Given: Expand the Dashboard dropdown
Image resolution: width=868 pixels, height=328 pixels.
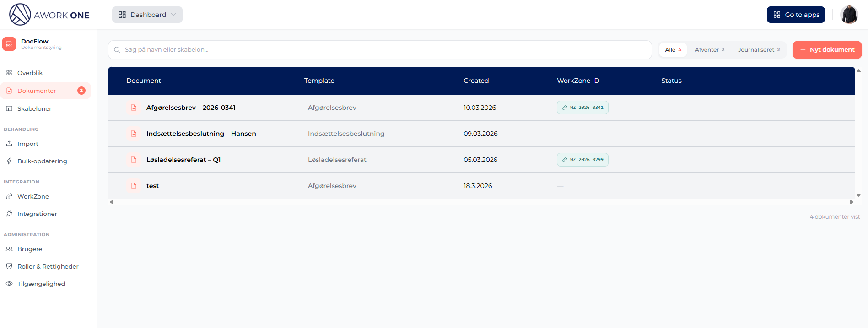Looking at the screenshot, I should [147, 15].
